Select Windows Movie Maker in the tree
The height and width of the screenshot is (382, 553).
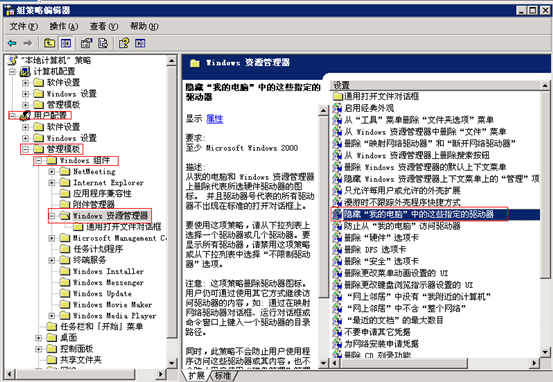tap(112, 304)
